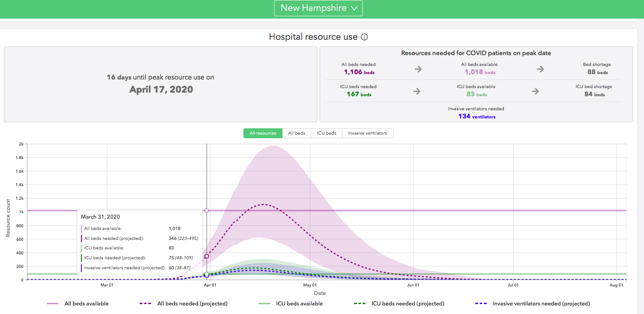Click the arrow before ICU bed shortage
Viewport: 644px width, 314px height.
(535, 91)
